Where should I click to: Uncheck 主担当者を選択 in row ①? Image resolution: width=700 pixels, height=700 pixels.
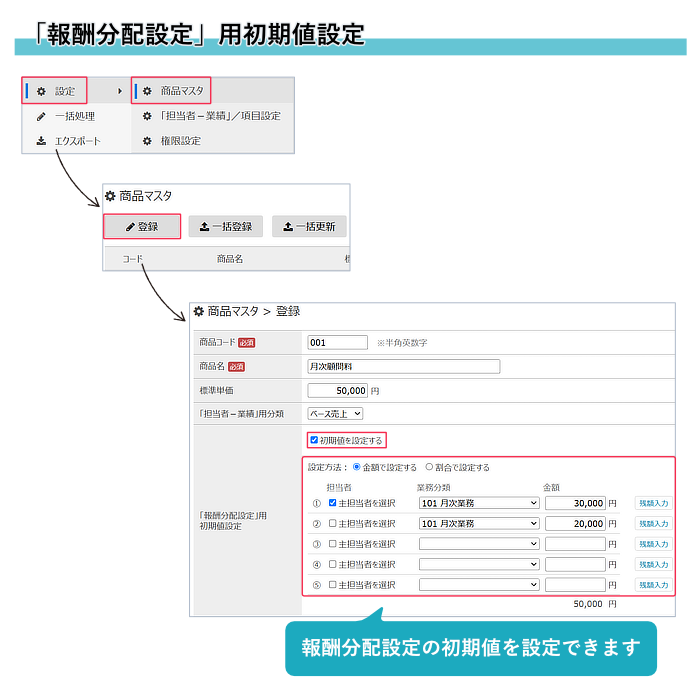point(333,503)
